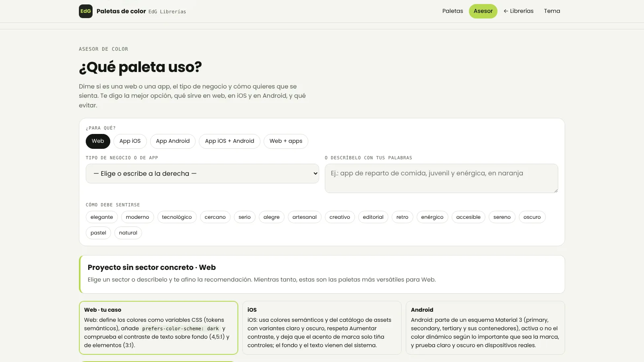Toggle the enérgico mood chip
Viewport: 644px width, 362px height.
[432, 217]
